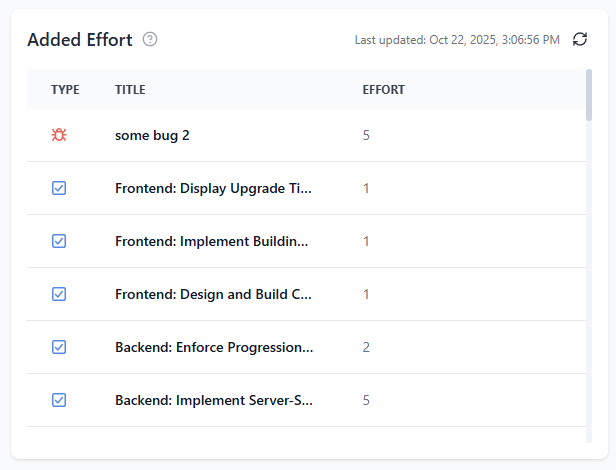
Task: Click the red bug icon for some bug 2
Action: (x=59, y=135)
